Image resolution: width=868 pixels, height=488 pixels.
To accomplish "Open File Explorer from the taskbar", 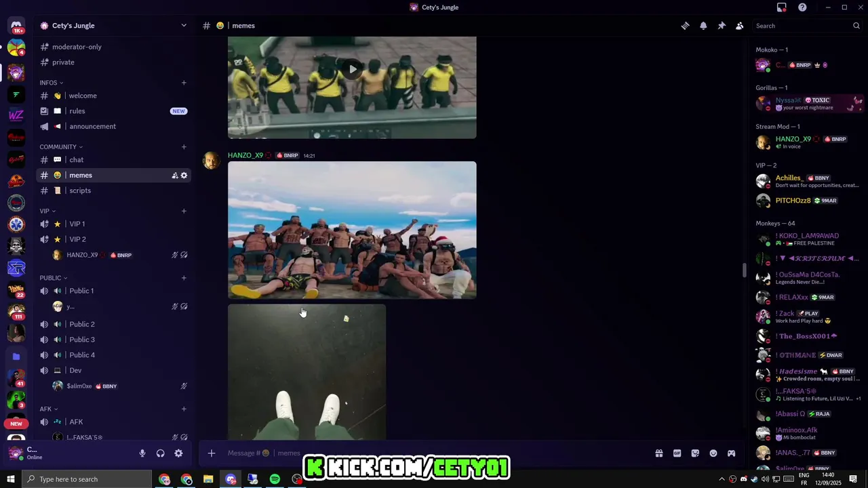I will (208, 479).
